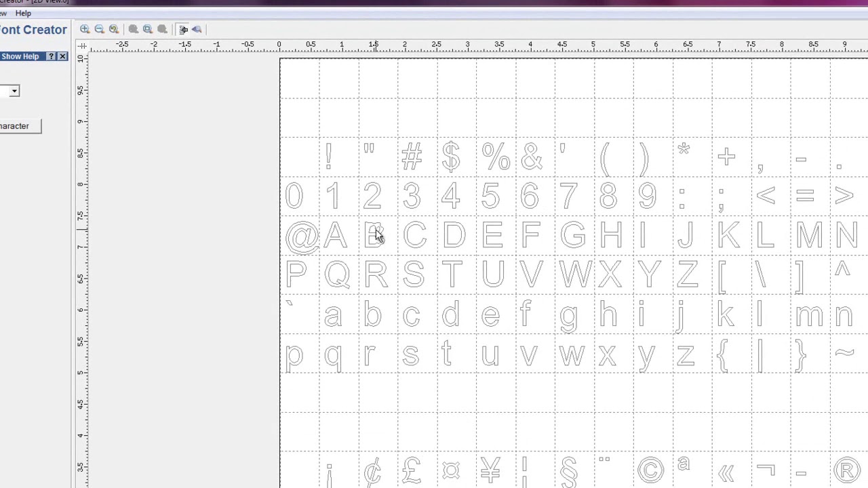
Task: Select the backslash glyph
Action: click(x=760, y=274)
